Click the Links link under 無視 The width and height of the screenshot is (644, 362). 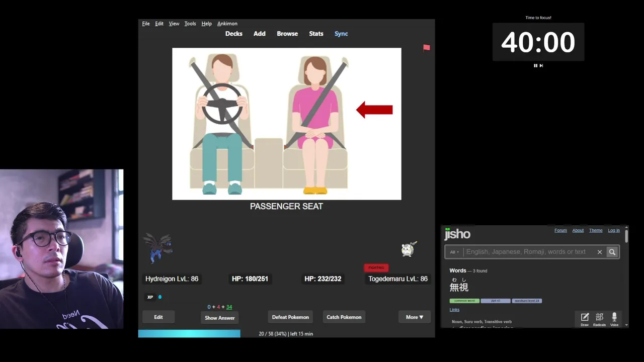tap(454, 310)
